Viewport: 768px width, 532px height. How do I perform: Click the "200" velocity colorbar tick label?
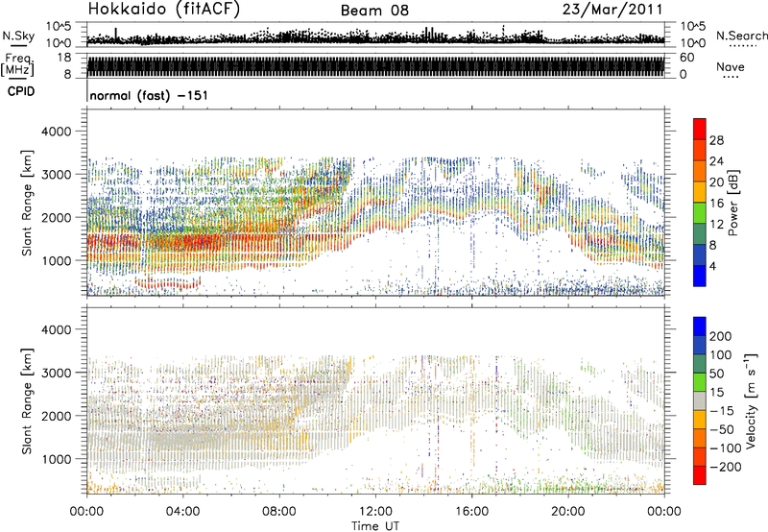721,336
